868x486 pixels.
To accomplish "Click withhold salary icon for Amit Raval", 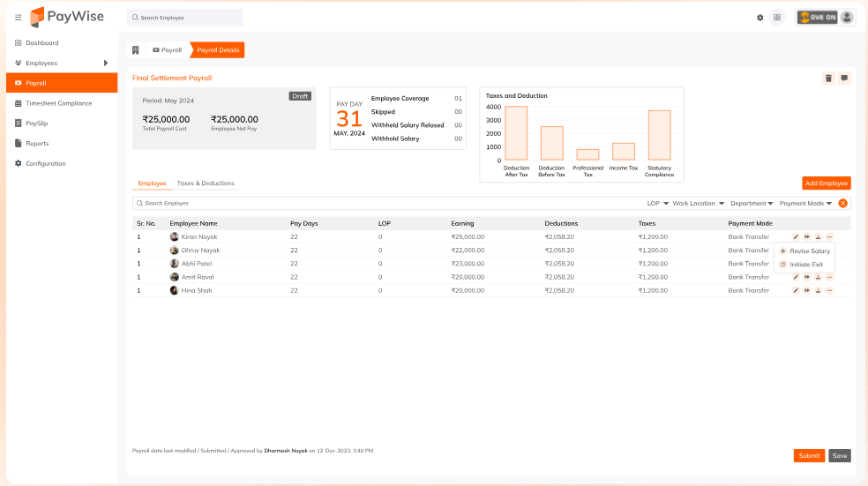I will 819,277.
